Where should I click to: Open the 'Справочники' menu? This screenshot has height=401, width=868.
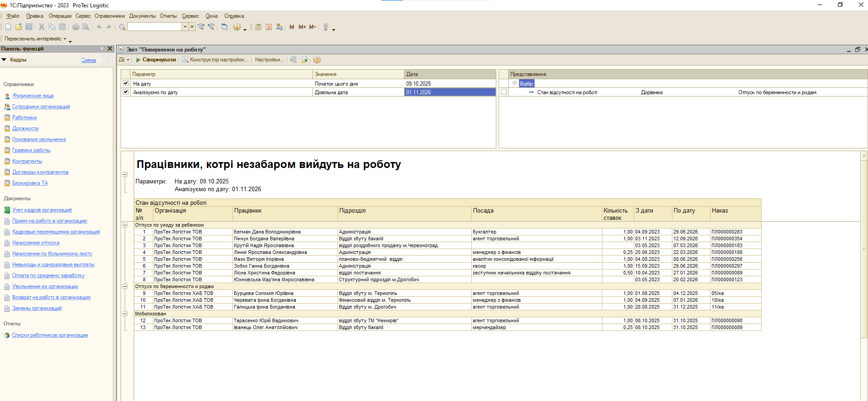coord(109,16)
